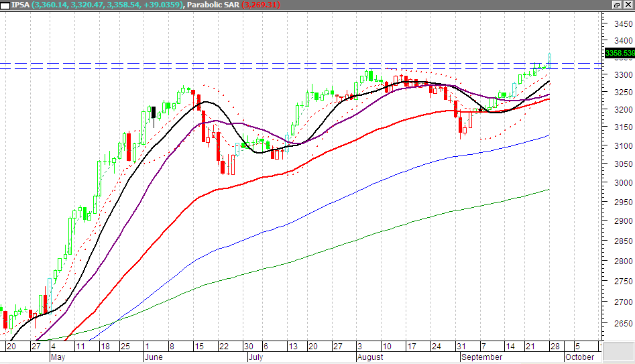This screenshot has width=635, height=364.
Task: Click date 10 on the time axis
Action: [x=387, y=347]
